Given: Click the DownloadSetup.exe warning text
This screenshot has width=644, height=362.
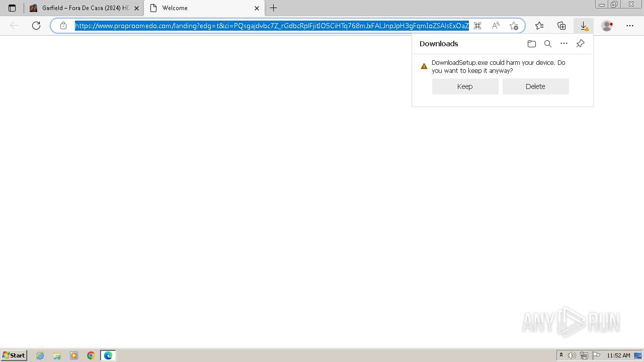Looking at the screenshot, I should [498, 67].
